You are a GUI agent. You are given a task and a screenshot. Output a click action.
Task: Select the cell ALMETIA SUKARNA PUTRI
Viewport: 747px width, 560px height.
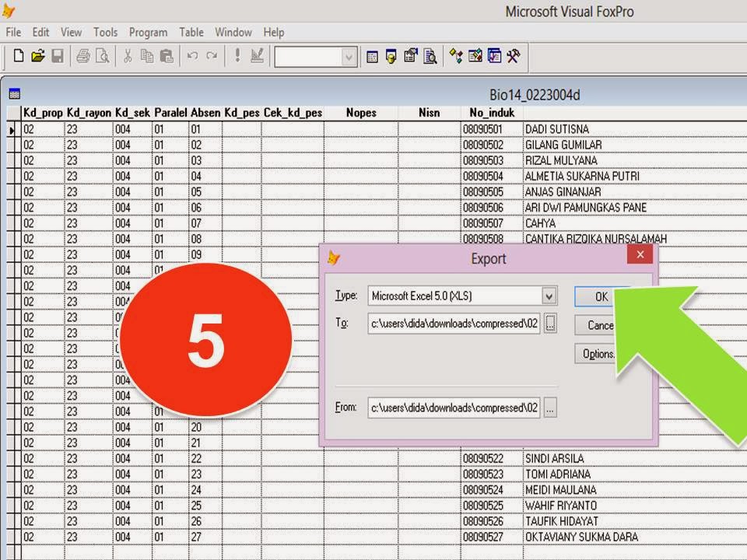tap(582, 177)
